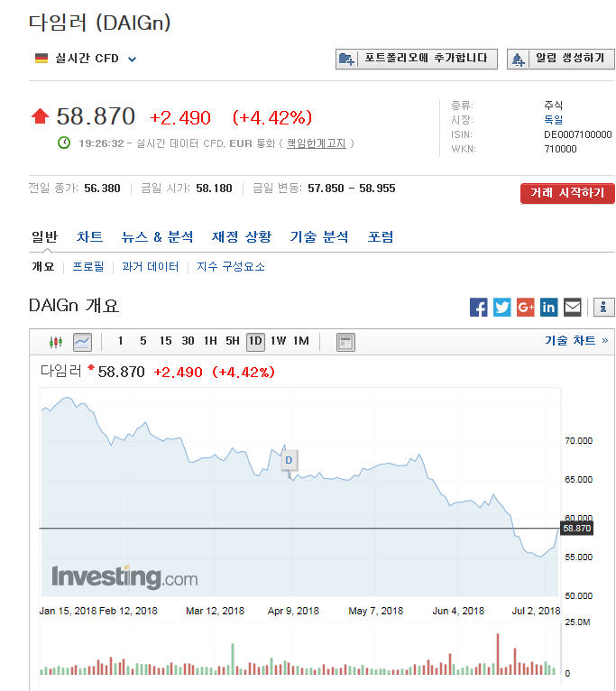Viewport: 616px width, 691px height.
Task: Share the page on Twitter
Action: (502, 308)
